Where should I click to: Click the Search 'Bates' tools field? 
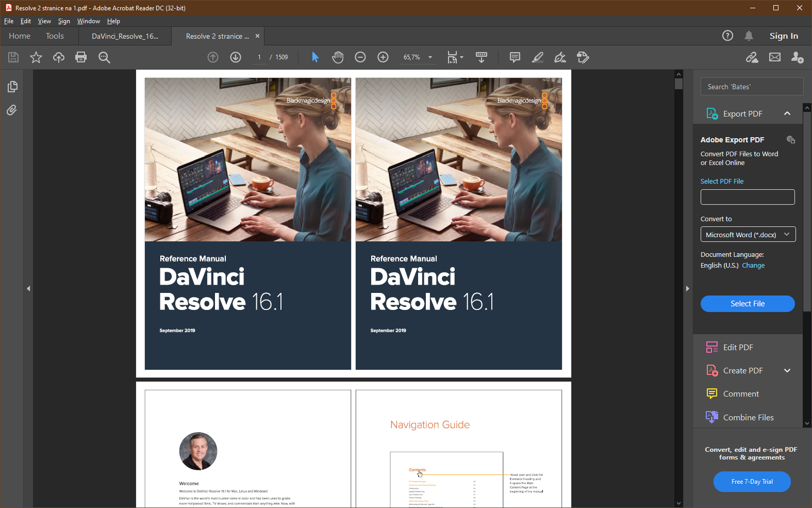tap(752, 87)
